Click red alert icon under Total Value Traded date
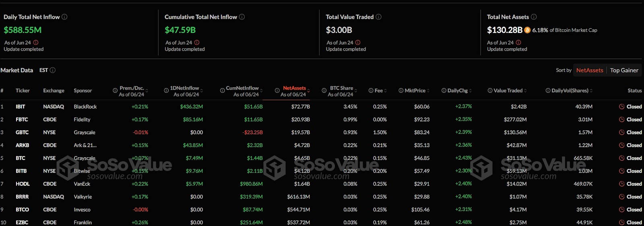The height and width of the screenshot is (226, 644). (358, 42)
